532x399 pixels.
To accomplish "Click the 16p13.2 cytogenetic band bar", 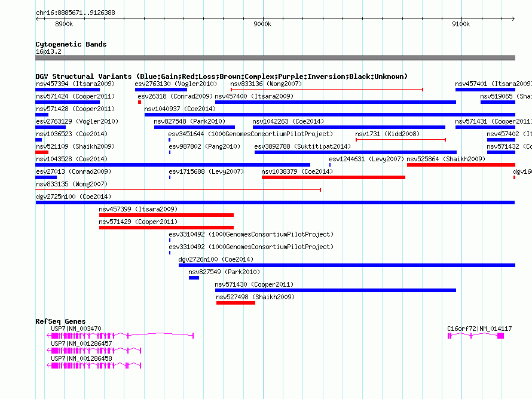I will point(275,58).
